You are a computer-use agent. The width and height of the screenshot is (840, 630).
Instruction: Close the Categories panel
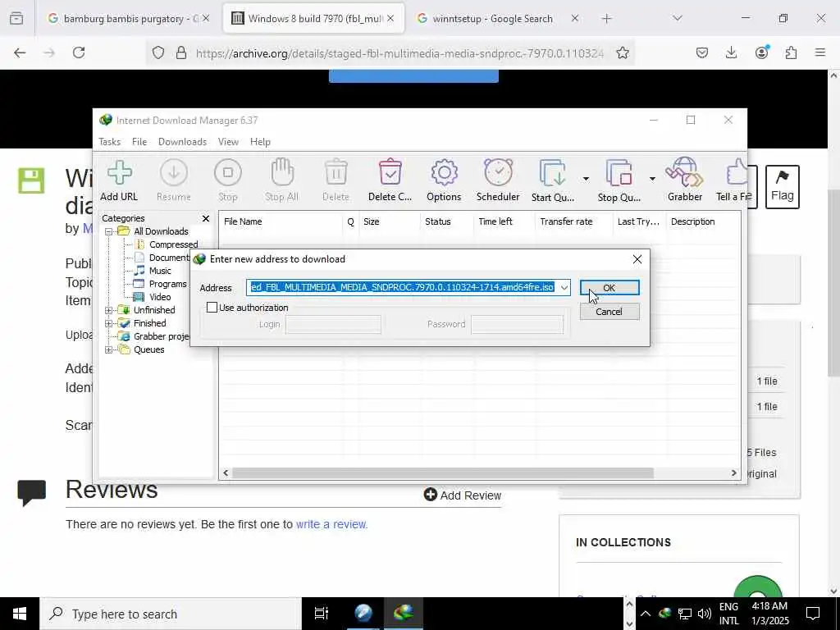click(x=206, y=218)
